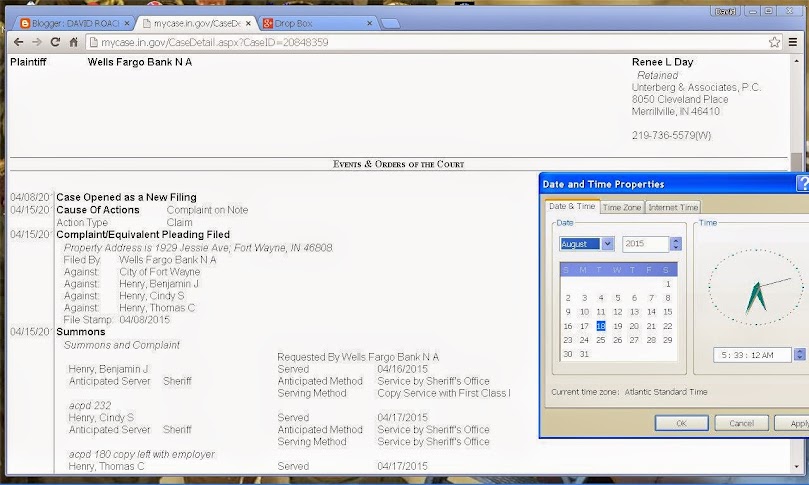
Task: Click the David profile button in title bar
Action: tap(725, 11)
